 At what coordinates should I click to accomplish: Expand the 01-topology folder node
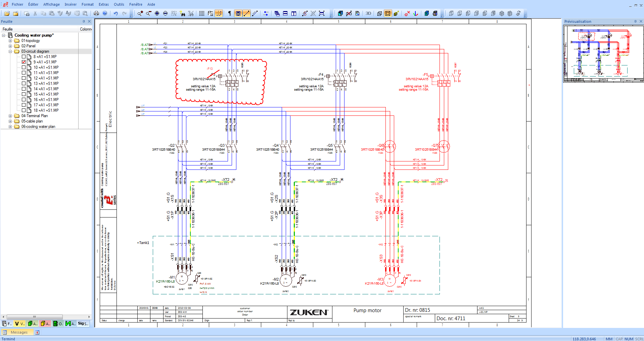[x=10, y=41]
